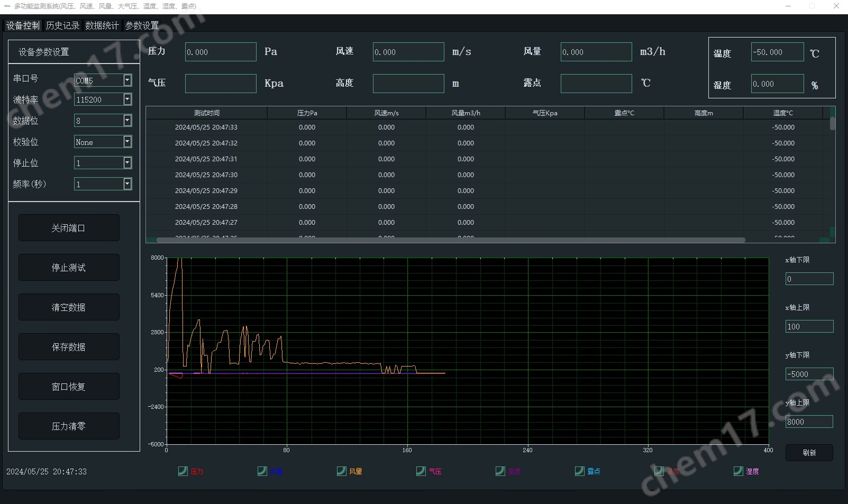Open the 串口号 COM5 dropdown
The image size is (848, 504).
(x=127, y=80)
